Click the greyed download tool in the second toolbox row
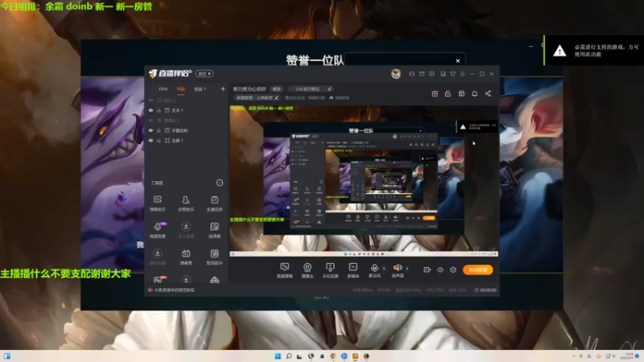 [x=186, y=230]
